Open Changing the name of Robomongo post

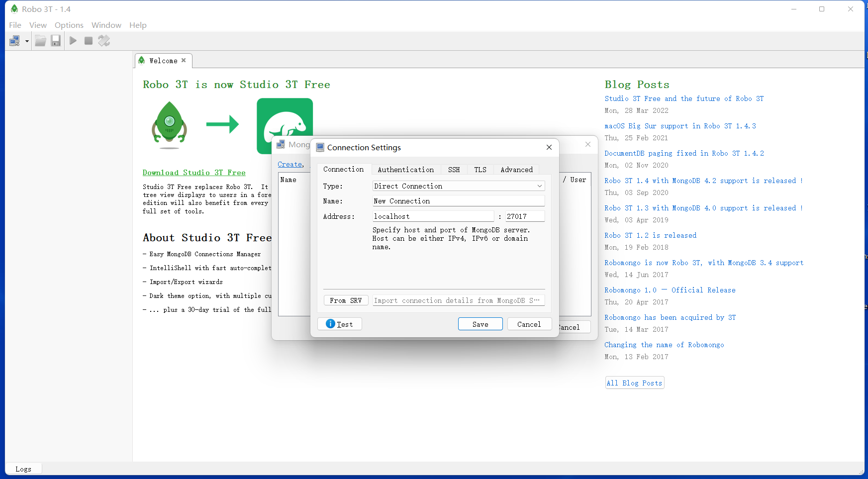point(664,345)
